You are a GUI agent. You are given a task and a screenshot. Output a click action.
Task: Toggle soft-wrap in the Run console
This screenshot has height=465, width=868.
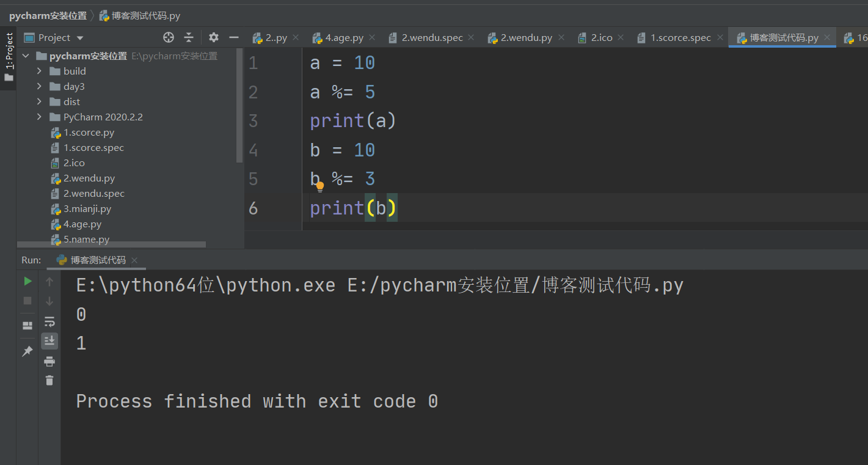pyautogui.click(x=49, y=321)
